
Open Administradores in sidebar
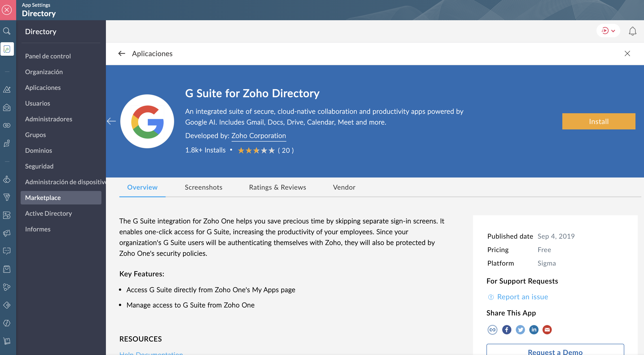pyautogui.click(x=48, y=119)
